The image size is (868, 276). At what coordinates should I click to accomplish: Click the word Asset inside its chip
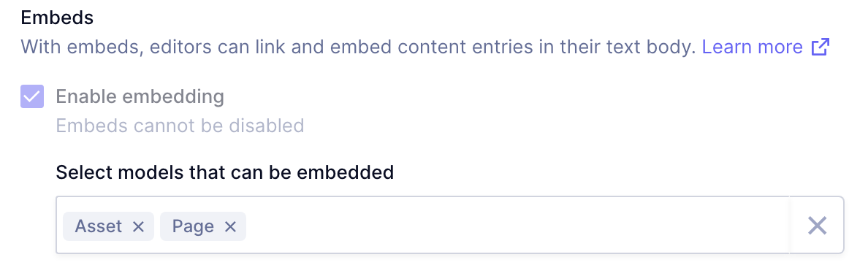pos(99,226)
